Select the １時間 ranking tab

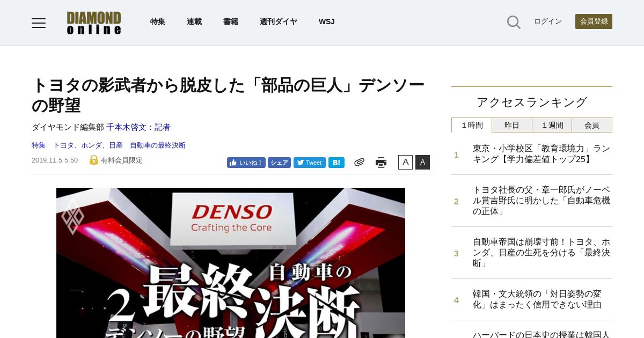[472, 125]
